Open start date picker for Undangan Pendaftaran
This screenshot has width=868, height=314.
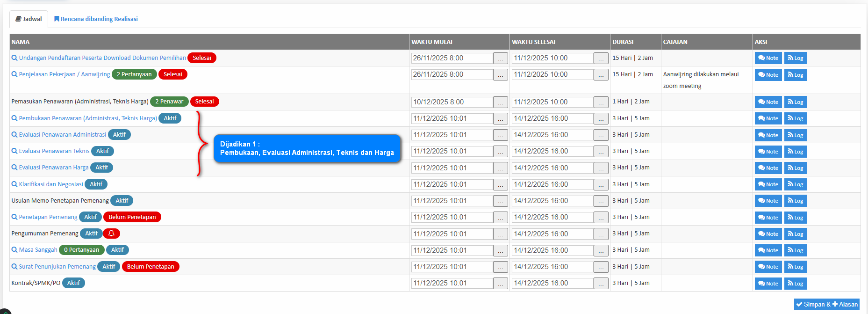500,58
